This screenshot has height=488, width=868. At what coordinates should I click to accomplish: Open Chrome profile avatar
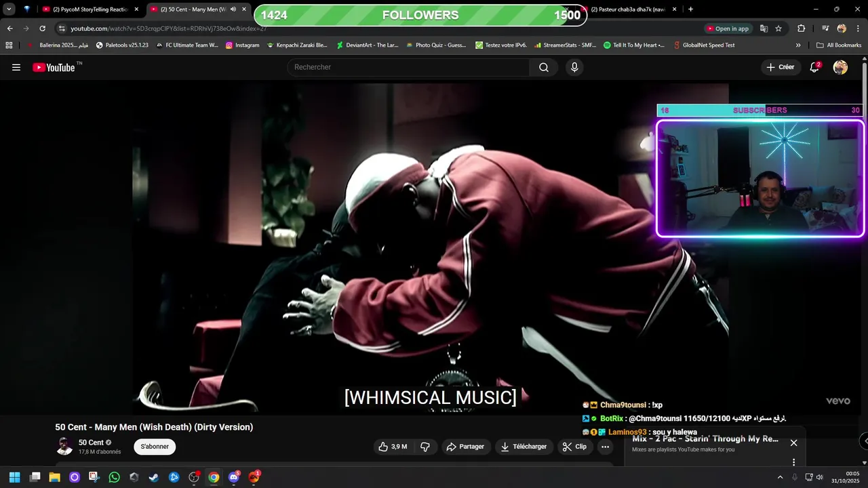click(x=842, y=28)
